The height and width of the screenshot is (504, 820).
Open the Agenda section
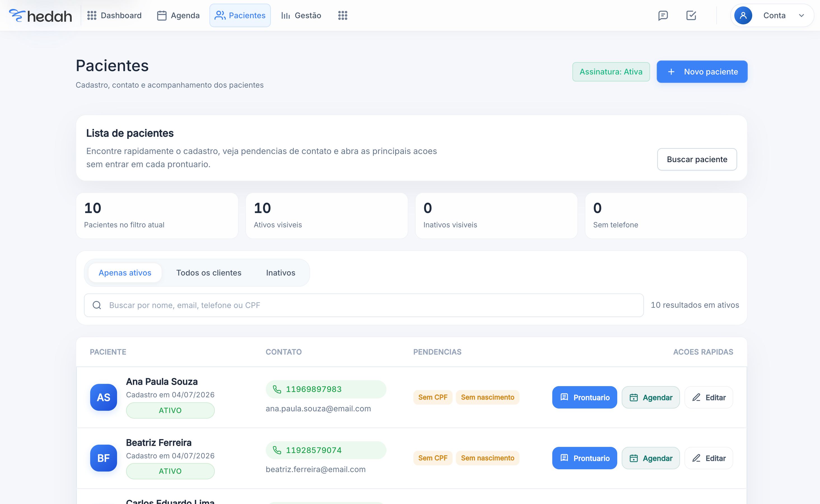(178, 16)
